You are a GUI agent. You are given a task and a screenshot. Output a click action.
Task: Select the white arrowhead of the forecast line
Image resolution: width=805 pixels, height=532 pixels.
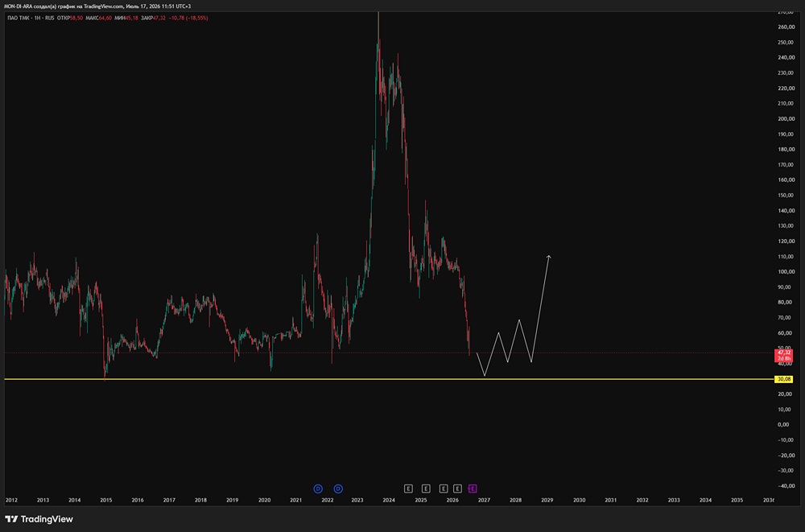(549, 257)
